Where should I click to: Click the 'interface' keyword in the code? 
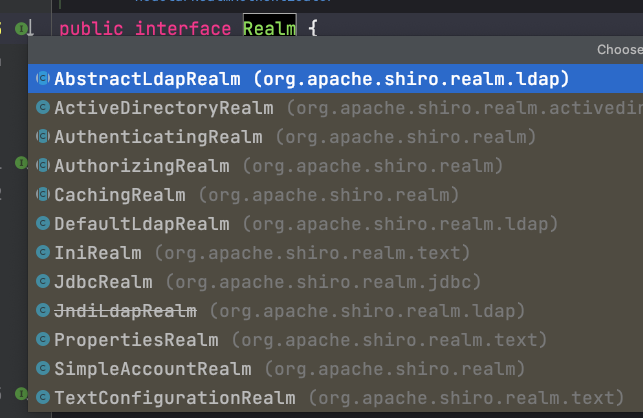pos(183,29)
